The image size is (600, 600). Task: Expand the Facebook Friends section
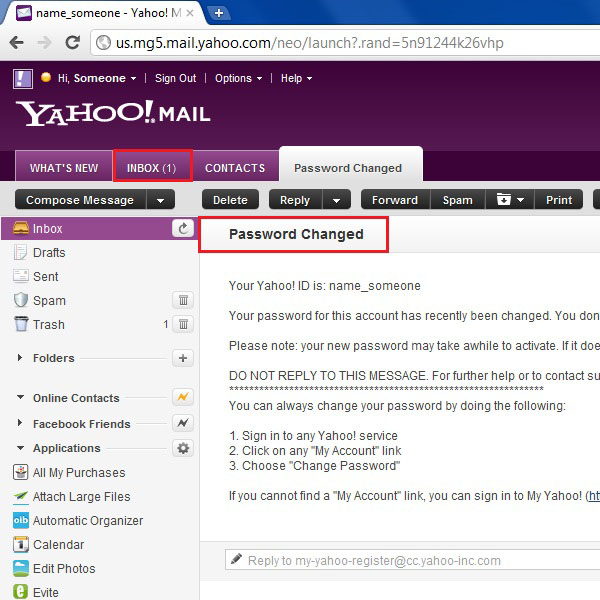tap(20, 423)
